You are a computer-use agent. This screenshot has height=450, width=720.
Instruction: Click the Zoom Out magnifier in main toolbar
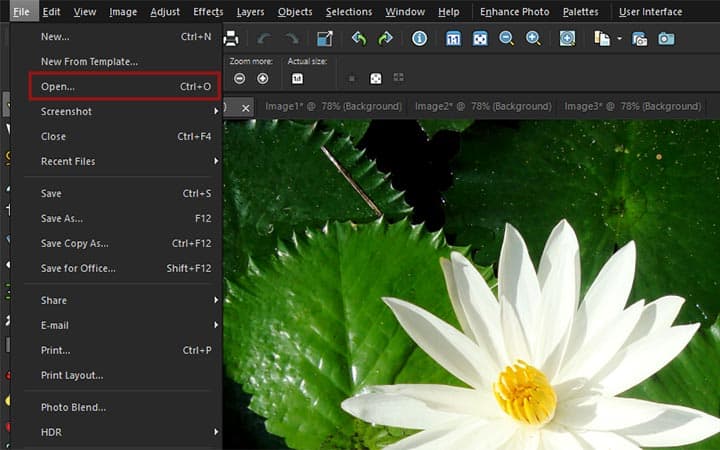pos(506,39)
